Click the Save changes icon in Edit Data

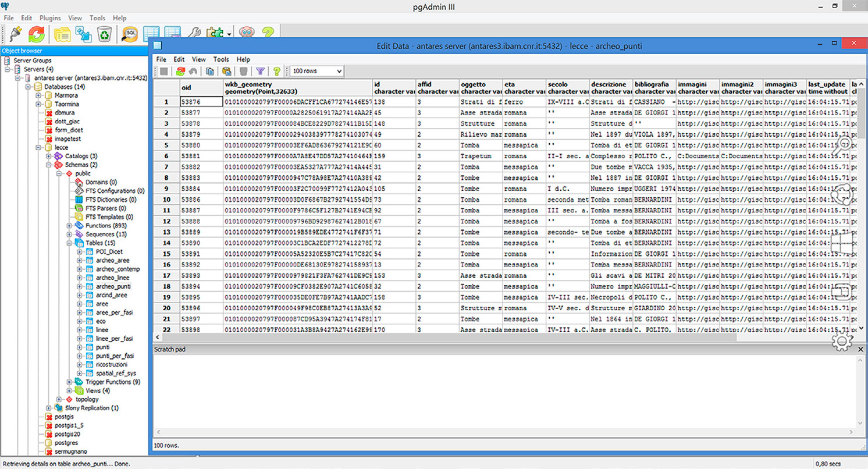164,71
